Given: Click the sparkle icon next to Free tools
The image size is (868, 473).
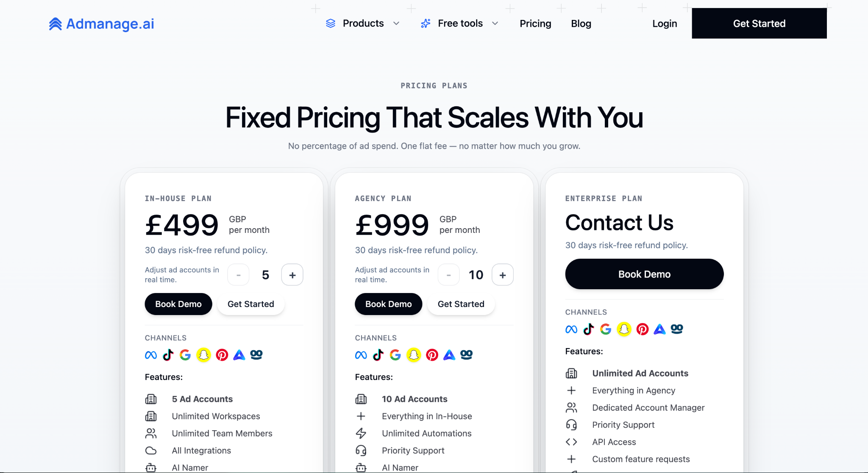Looking at the screenshot, I should [x=425, y=23].
